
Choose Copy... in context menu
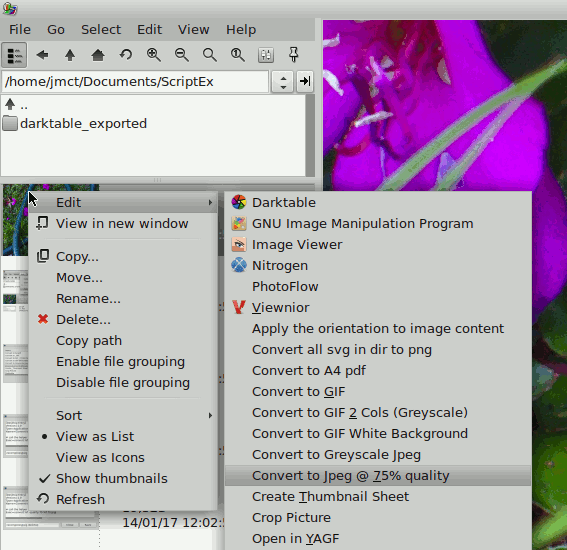(x=123, y=256)
